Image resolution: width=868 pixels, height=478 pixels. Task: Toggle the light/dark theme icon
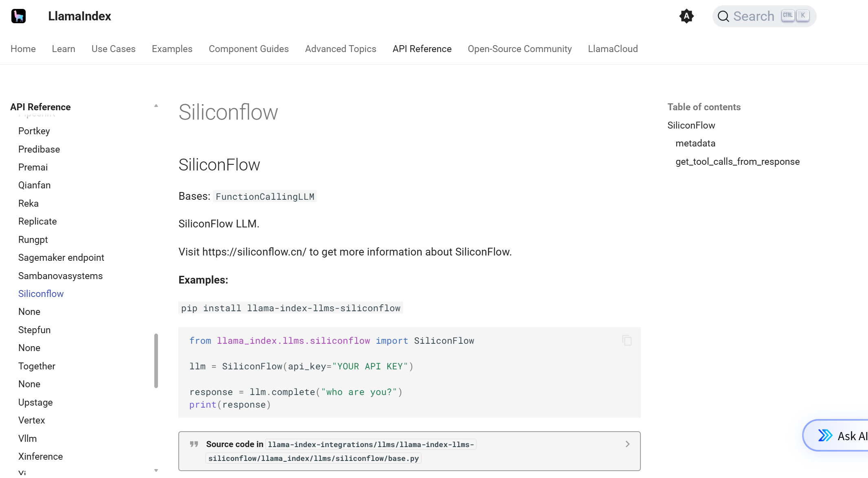click(x=686, y=16)
